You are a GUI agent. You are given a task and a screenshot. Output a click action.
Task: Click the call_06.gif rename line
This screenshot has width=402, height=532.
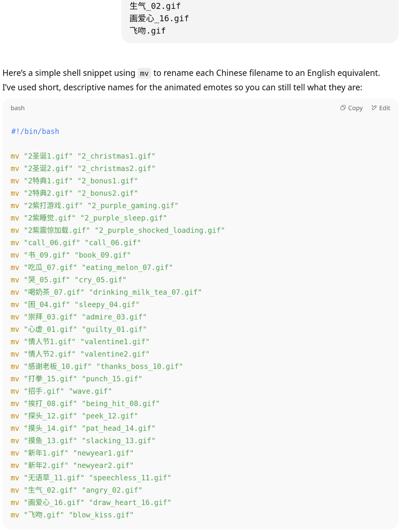(x=76, y=243)
